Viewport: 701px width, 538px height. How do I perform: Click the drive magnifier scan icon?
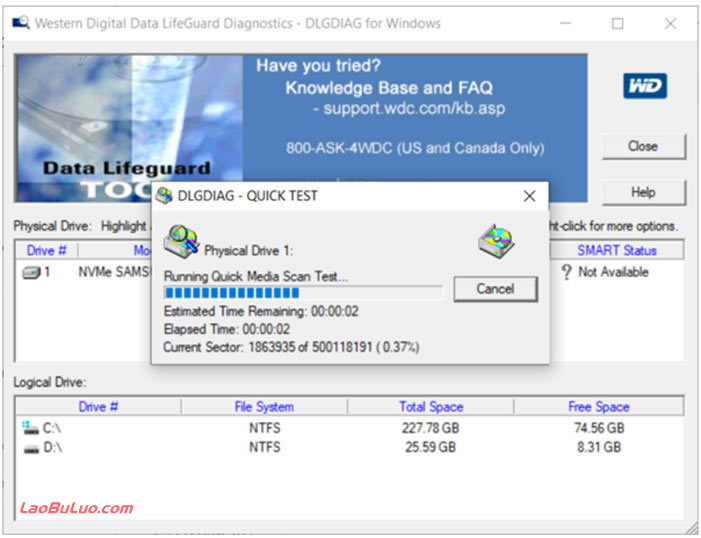click(182, 241)
